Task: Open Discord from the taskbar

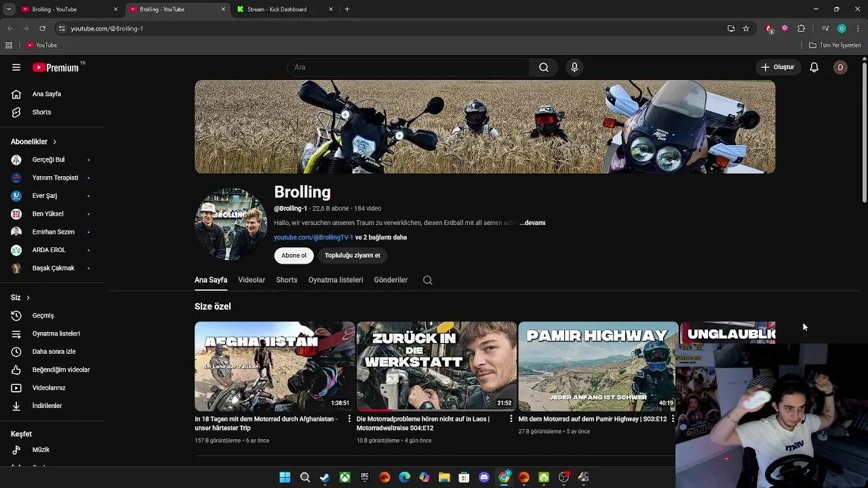Action: pos(484,478)
